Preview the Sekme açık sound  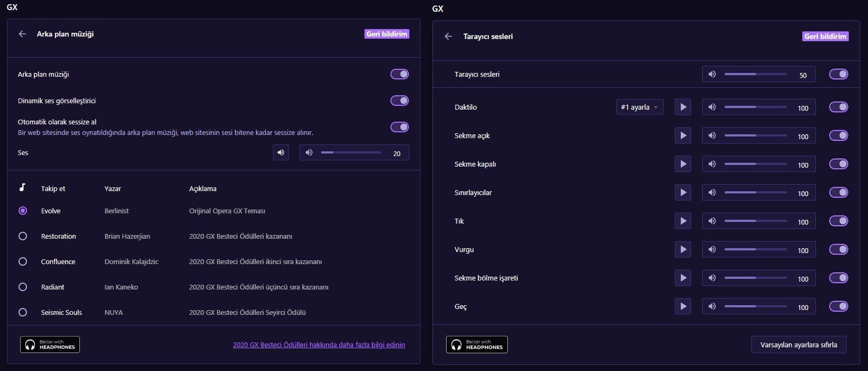pyautogui.click(x=683, y=136)
